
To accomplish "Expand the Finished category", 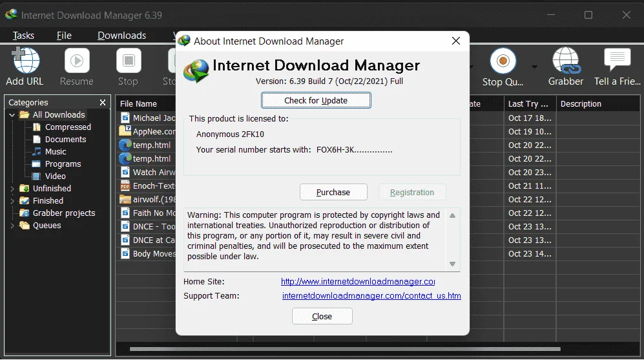I will (x=12, y=202).
